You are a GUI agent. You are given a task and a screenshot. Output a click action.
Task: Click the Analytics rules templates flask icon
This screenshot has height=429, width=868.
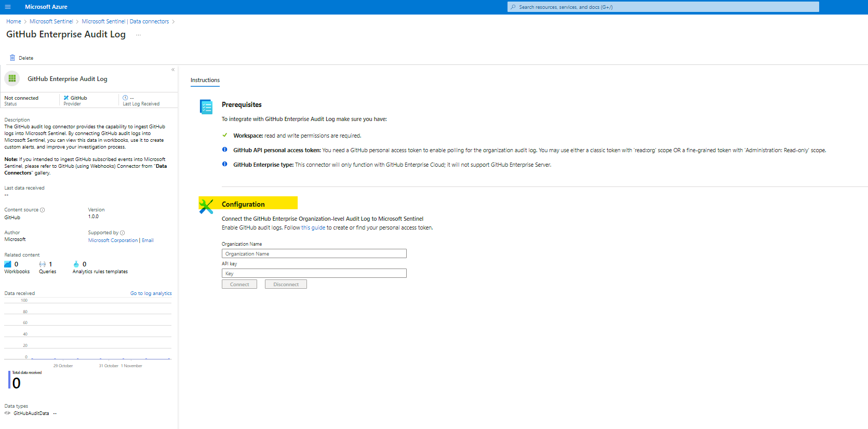[76, 264]
